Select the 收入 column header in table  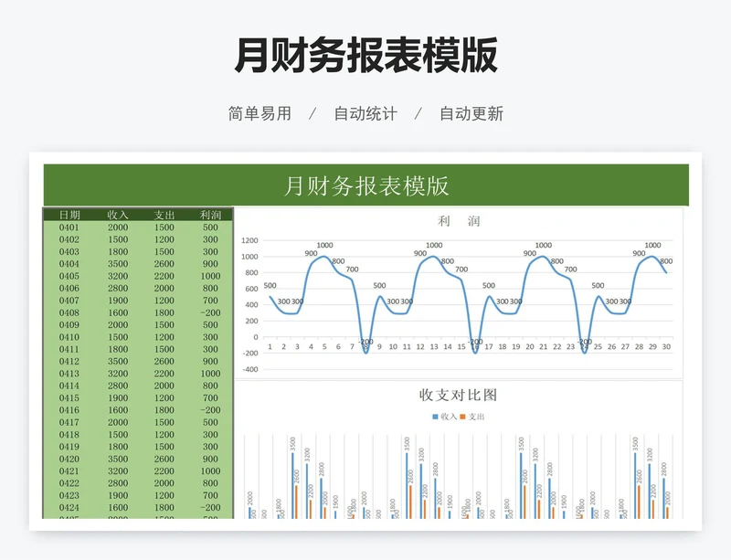118,215
